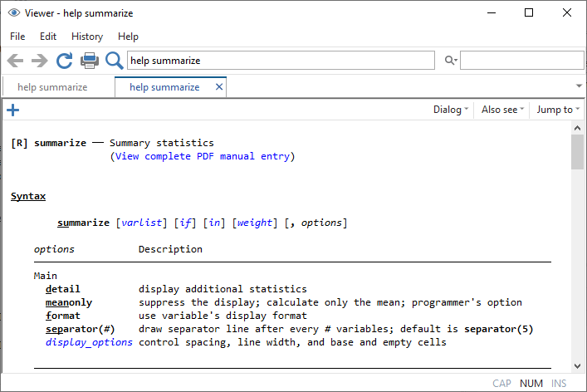Open the History menu
This screenshot has width=587, height=392.
click(87, 37)
